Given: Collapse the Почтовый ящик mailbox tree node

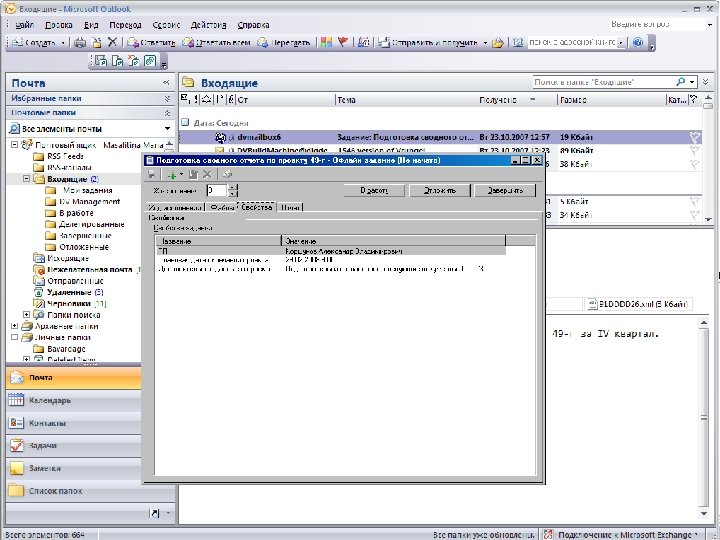Looking at the screenshot, I should pos(15,145).
